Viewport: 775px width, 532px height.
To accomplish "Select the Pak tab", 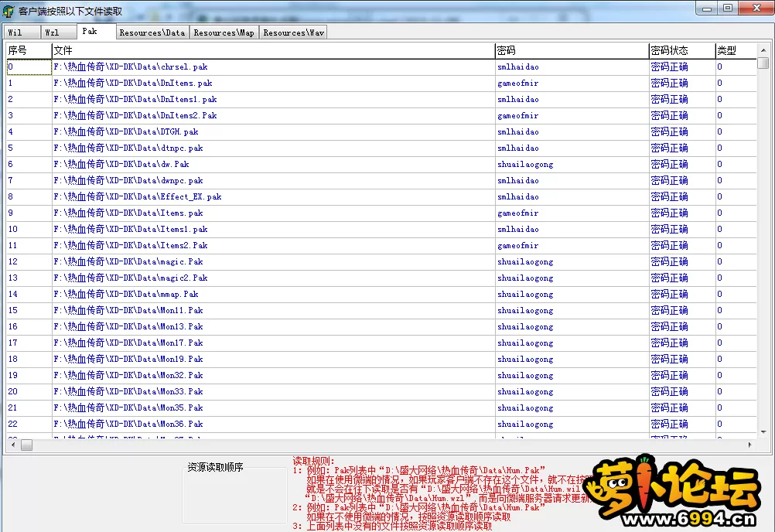I will tap(97, 31).
